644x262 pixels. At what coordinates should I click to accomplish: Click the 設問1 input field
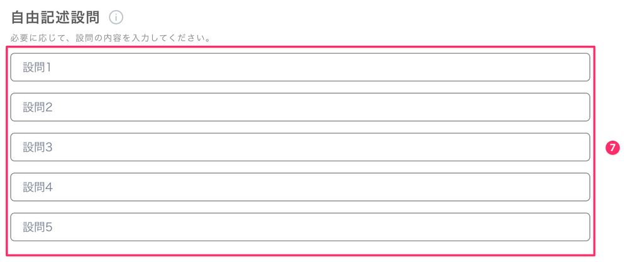tap(300, 67)
